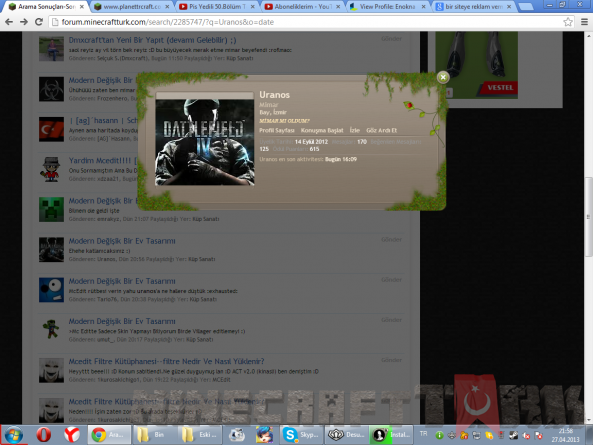Open the Eski folder taskbar button
The image size is (593, 445).
pyautogui.click(x=200, y=435)
